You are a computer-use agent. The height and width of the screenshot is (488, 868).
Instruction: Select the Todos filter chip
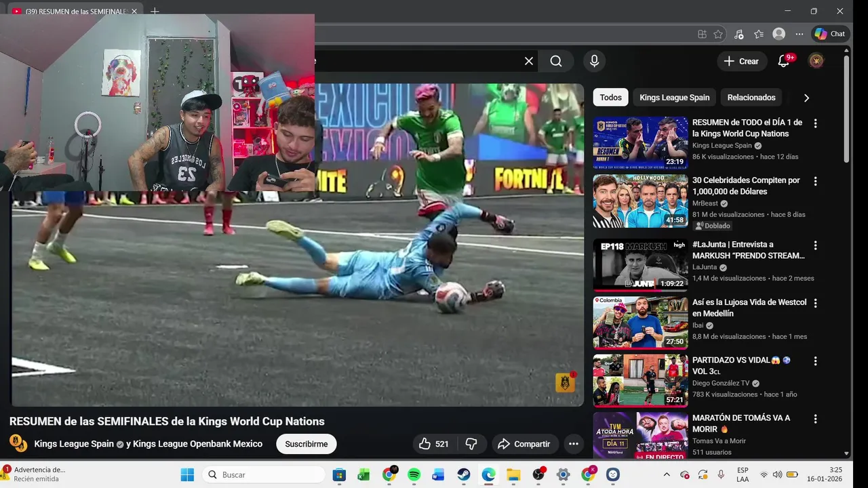click(610, 98)
